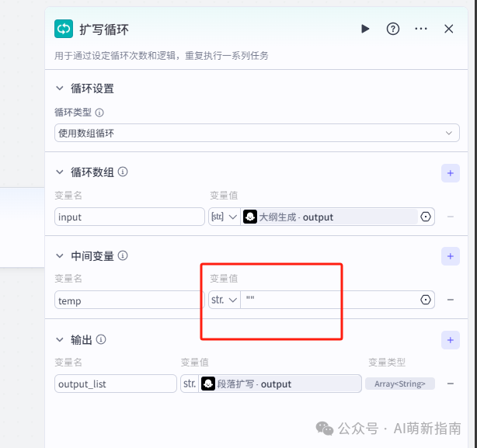The image size is (477, 448).
Task: Select the 段落扩写 - output reference value
Action: point(280,384)
